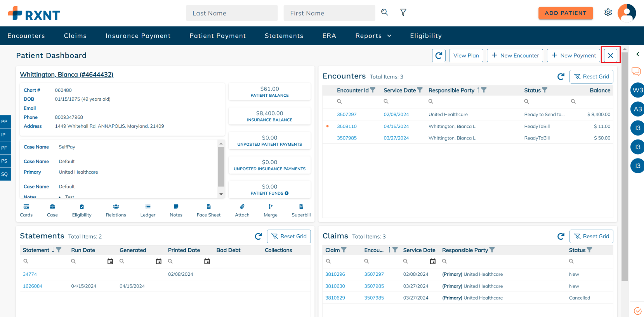Open the Eligibility menu item
644x317 pixels.
point(425,36)
